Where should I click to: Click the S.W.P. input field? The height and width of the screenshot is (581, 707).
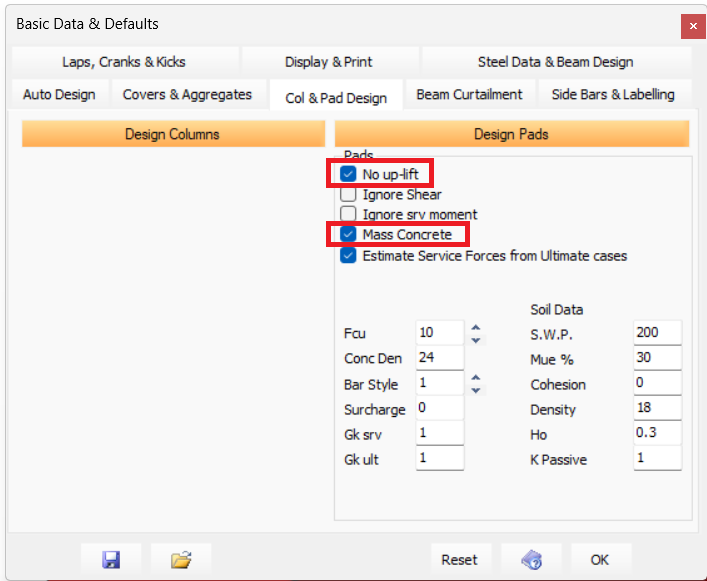coord(657,333)
